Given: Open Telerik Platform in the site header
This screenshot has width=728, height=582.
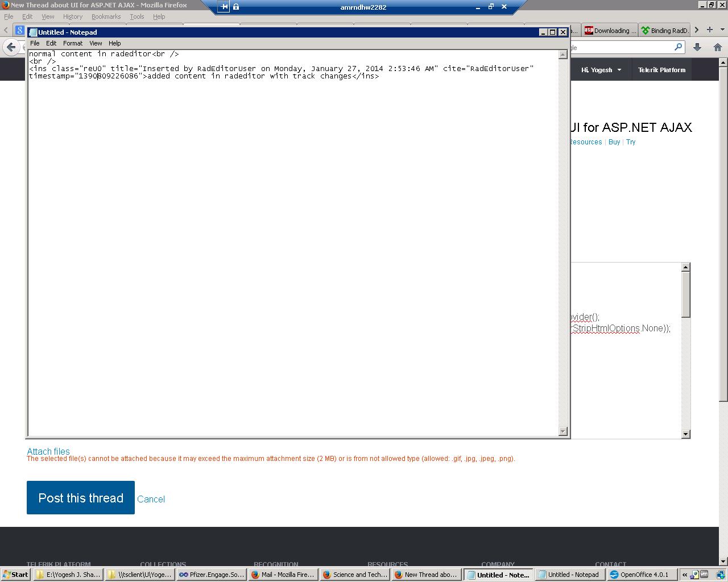Looking at the screenshot, I should pyautogui.click(x=661, y=70).
